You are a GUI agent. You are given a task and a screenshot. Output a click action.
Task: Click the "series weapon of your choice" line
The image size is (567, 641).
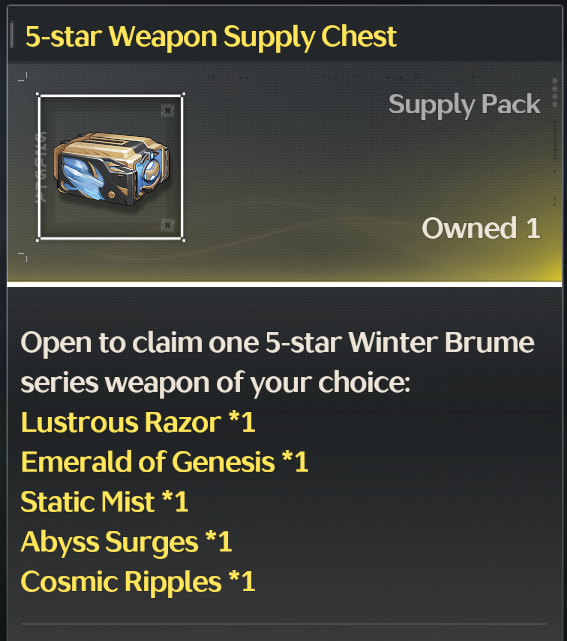(215, 383)
